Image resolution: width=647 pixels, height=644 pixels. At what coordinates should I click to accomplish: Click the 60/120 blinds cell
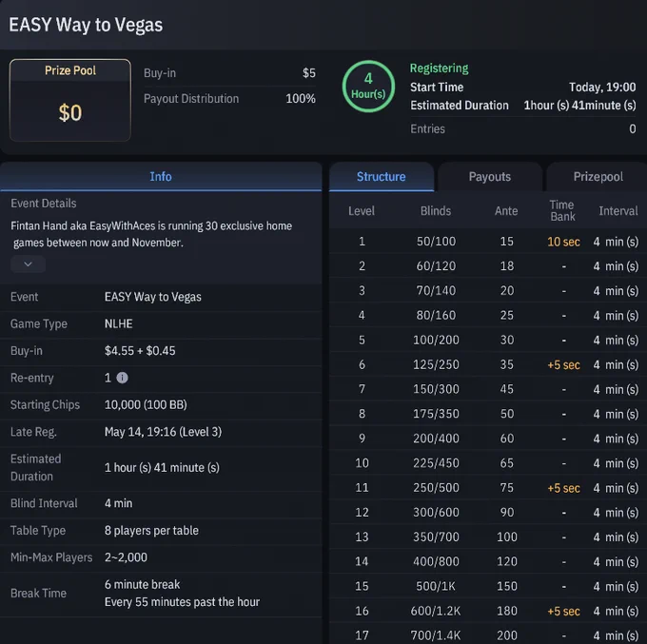[x=436, y=265]
